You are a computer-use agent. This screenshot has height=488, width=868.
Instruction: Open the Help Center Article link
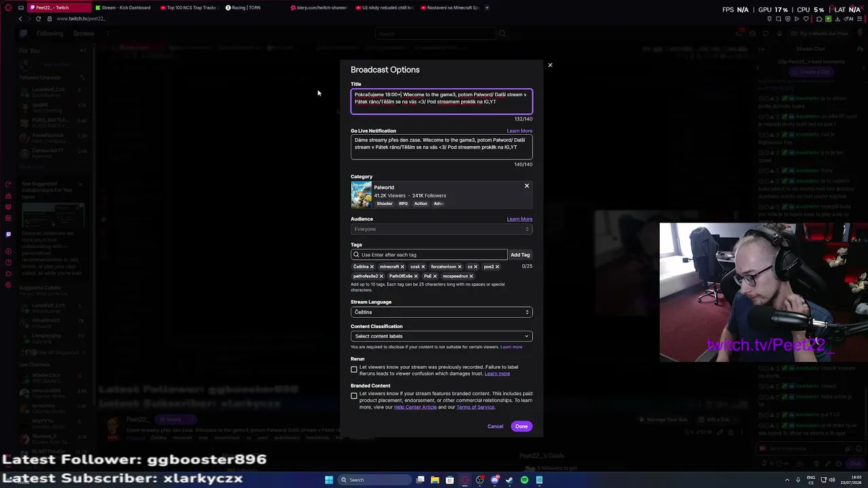coord(415,407)
